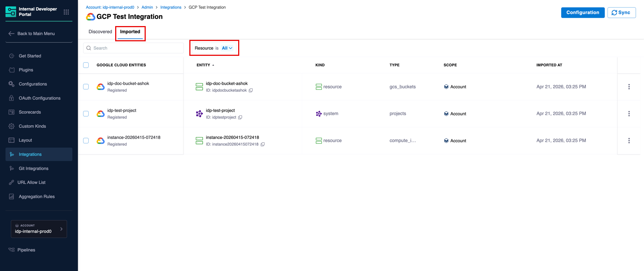This screenshot has width=644, height=271.
Task: Copy the ID idptestproject
Action: tap(240, 117)
